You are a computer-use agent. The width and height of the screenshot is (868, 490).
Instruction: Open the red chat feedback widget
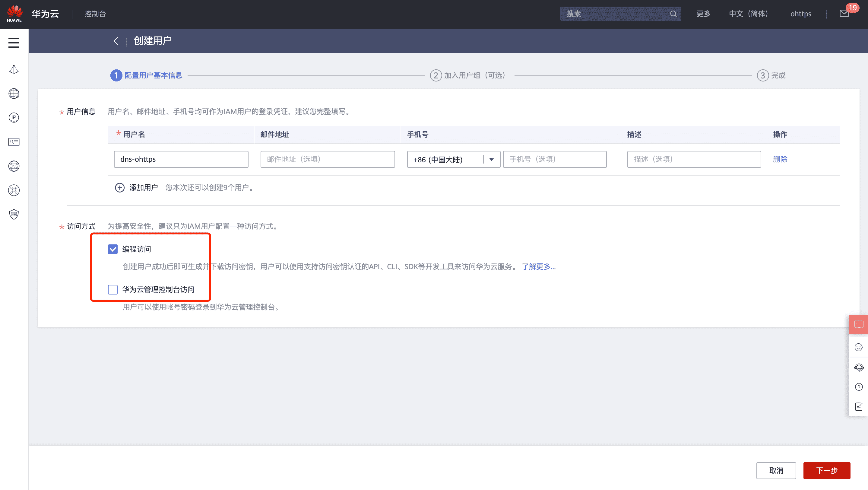859,325
